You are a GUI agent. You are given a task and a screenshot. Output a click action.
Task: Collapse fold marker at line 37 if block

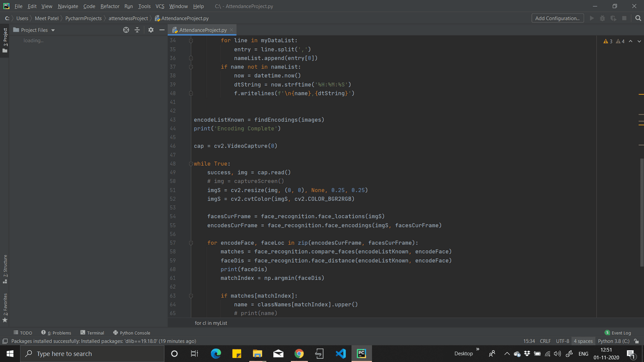click(191, 67)
